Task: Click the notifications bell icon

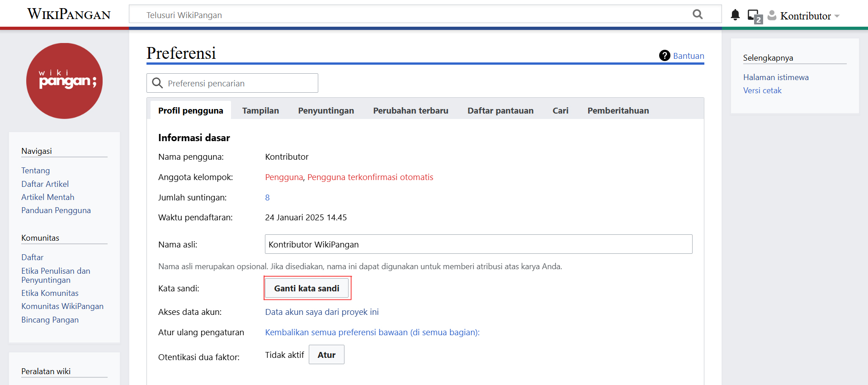Action: point(735,15)
